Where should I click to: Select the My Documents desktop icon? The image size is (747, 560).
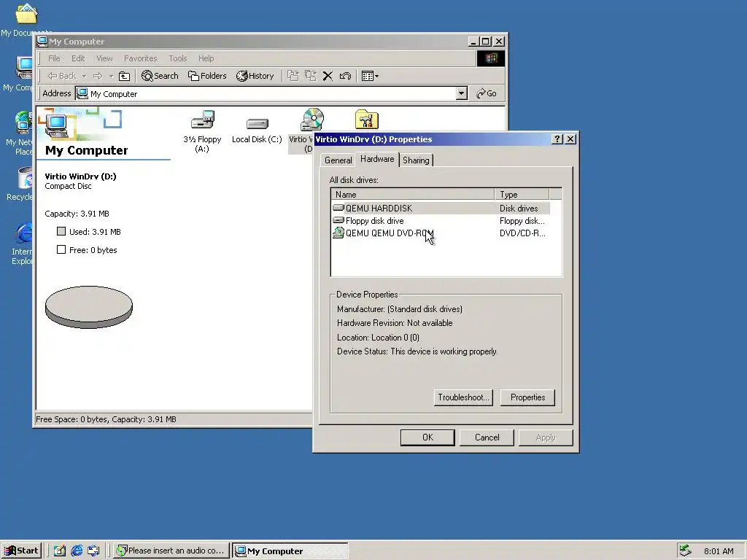tap(26, 15)
